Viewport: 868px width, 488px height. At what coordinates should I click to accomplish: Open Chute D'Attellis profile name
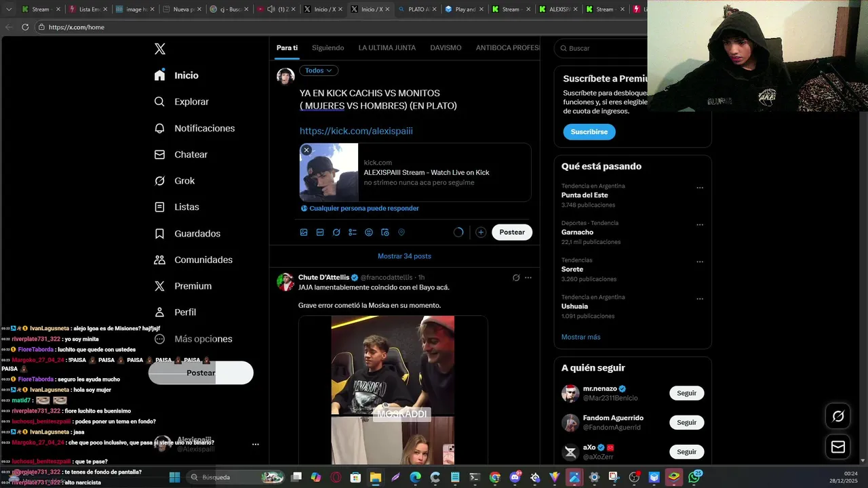point(323,277)
